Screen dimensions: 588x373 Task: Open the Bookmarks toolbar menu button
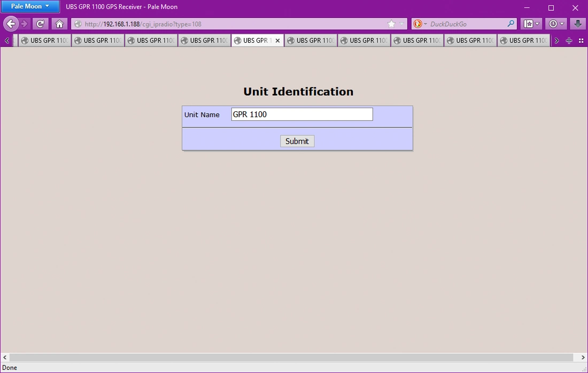tap(531, 24)
